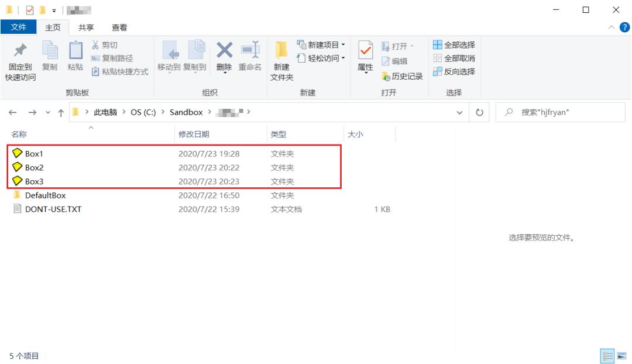Click the Delete (删除) X icon
632x364 pixels.
[x=224, y=50]
